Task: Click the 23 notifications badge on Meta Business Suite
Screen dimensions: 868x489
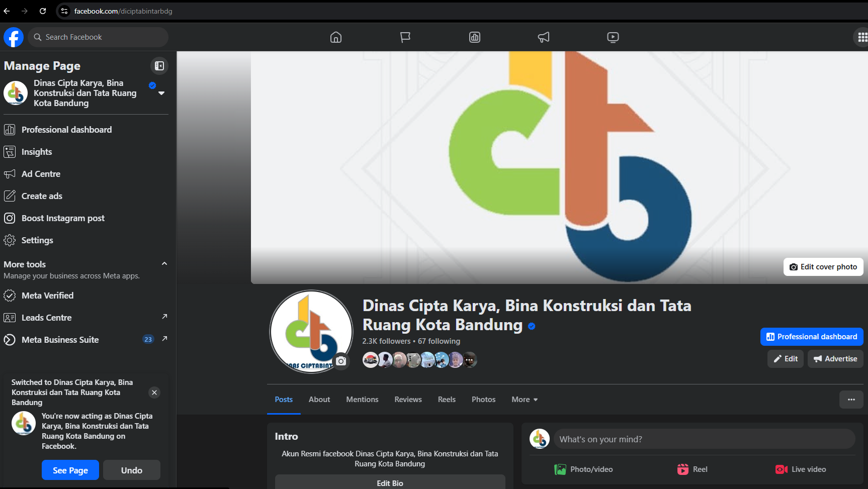Action: click(148, 339)
